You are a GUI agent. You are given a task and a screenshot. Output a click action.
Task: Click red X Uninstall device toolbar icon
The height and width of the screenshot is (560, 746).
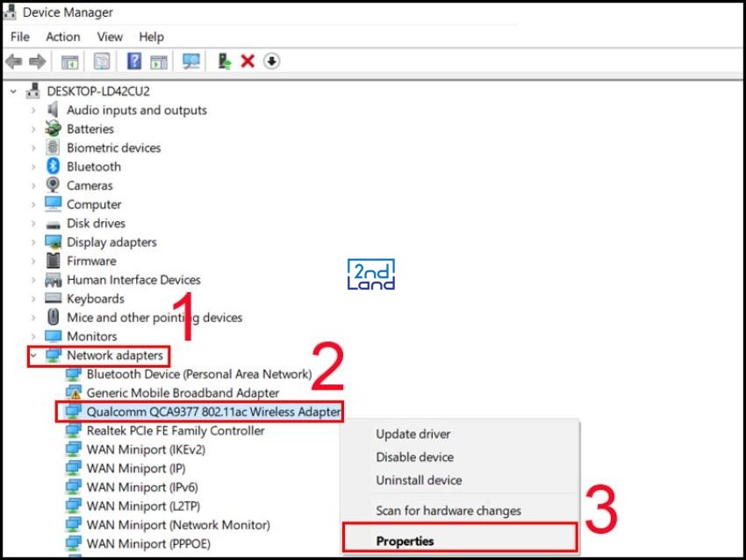[x=247, y=61]
